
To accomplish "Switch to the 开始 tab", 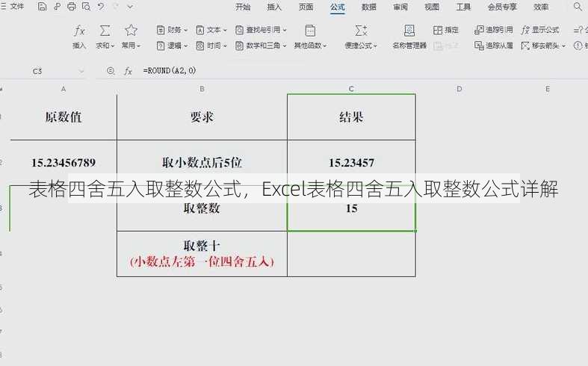I will point(243,7).
